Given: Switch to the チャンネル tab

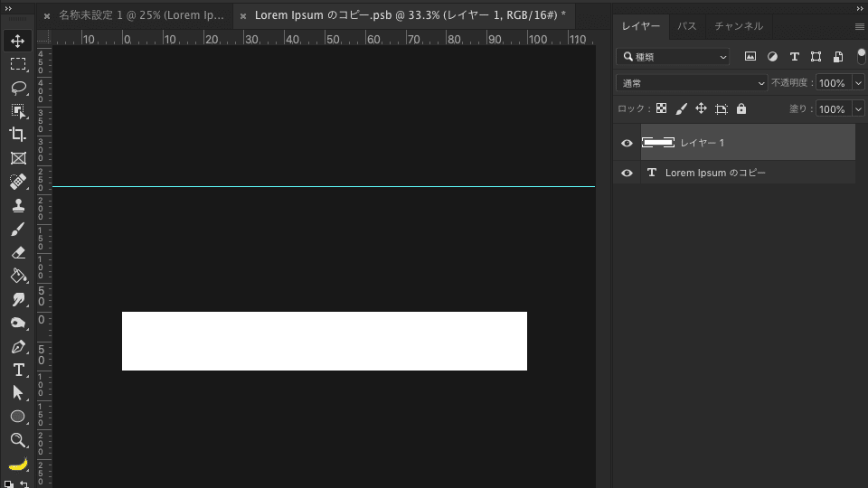Looking at the screenshot, I should tap(739, 26).
